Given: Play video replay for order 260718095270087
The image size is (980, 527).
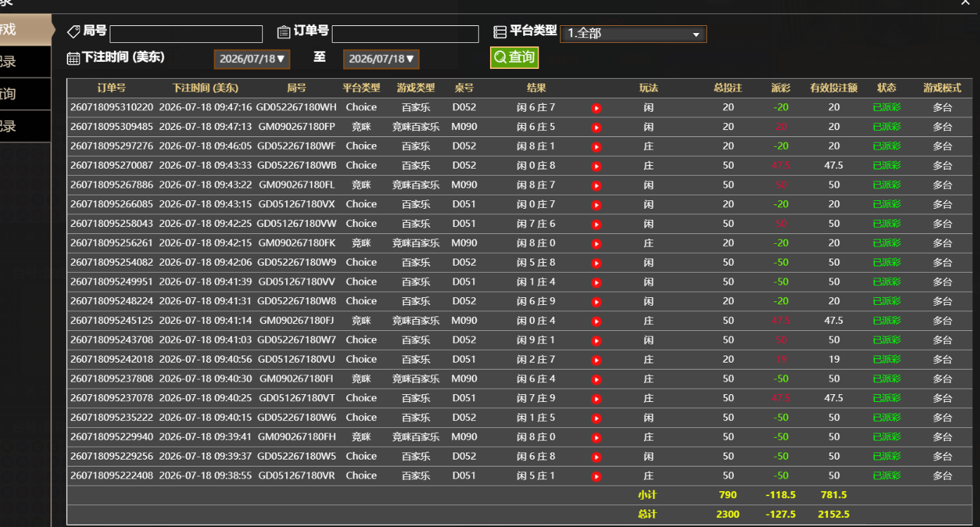Looking at the screenshot, I should point(596,167).
